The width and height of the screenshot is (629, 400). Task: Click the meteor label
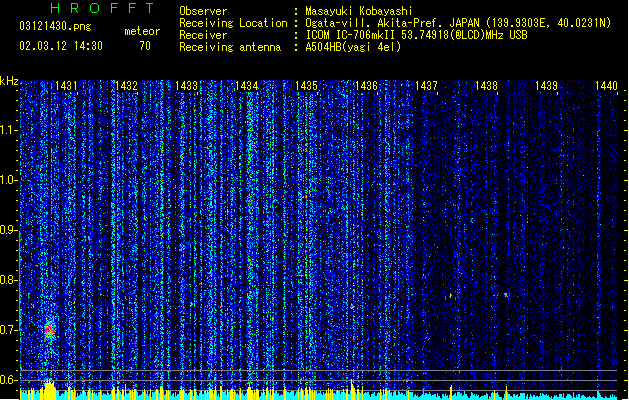click(142, 31)
